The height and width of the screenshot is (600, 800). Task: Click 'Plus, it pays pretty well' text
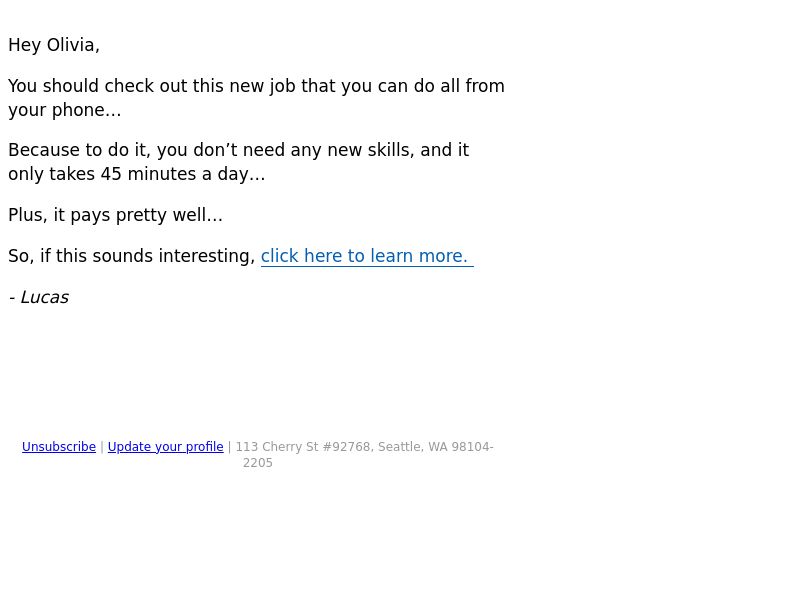115,215
